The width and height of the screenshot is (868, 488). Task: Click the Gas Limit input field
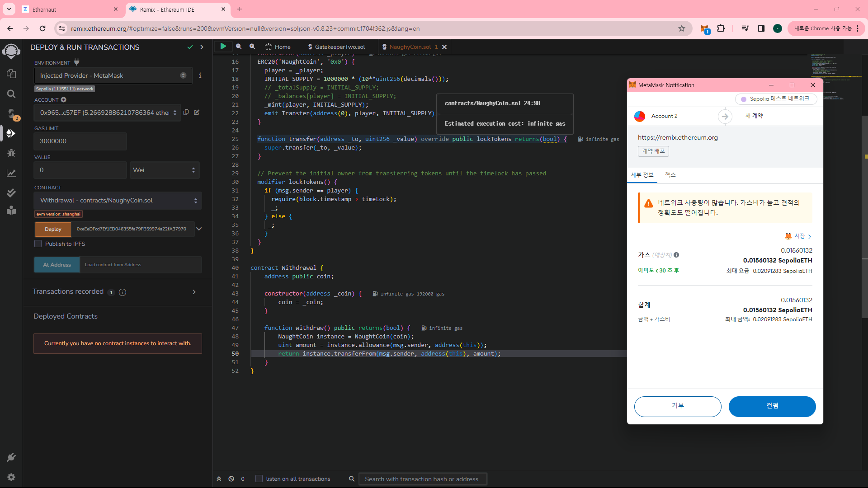click(80, 141)
